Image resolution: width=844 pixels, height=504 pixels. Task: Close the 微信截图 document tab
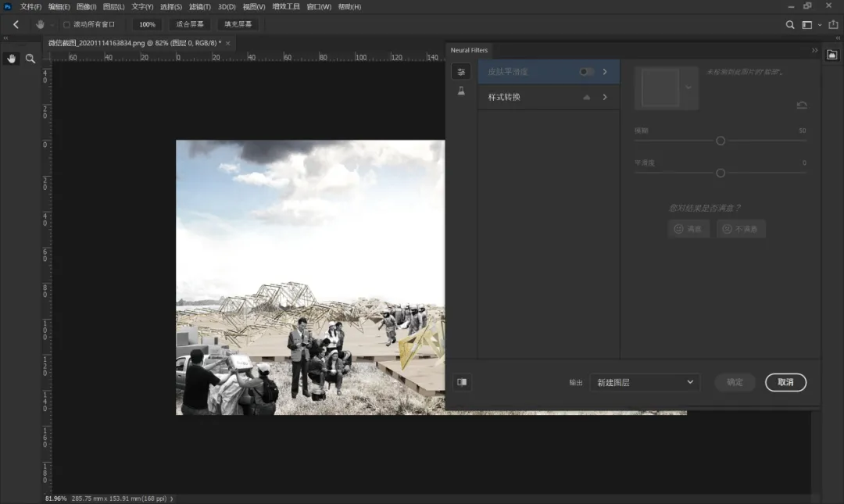point(228,43)
